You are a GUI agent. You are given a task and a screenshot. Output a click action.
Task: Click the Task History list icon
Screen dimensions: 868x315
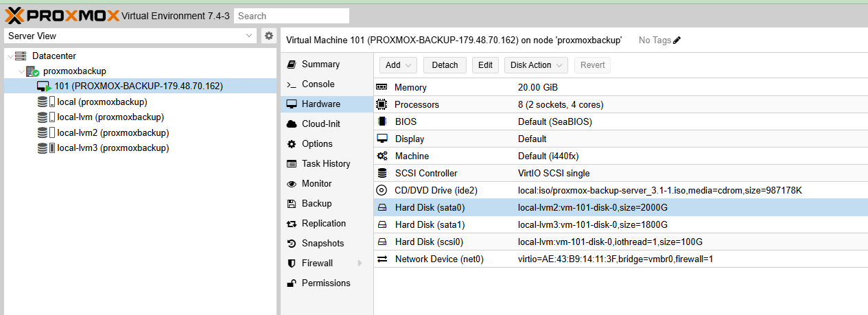(x=291, y=164)
